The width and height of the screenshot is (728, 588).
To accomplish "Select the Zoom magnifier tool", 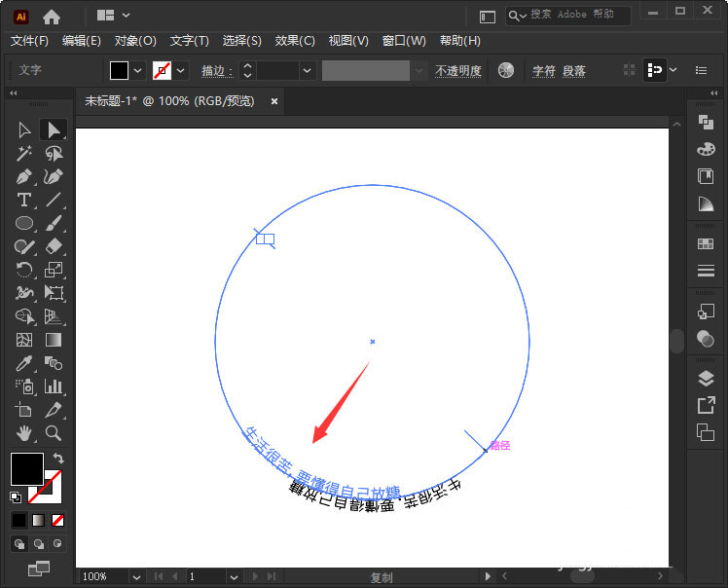I will point(54,433).
